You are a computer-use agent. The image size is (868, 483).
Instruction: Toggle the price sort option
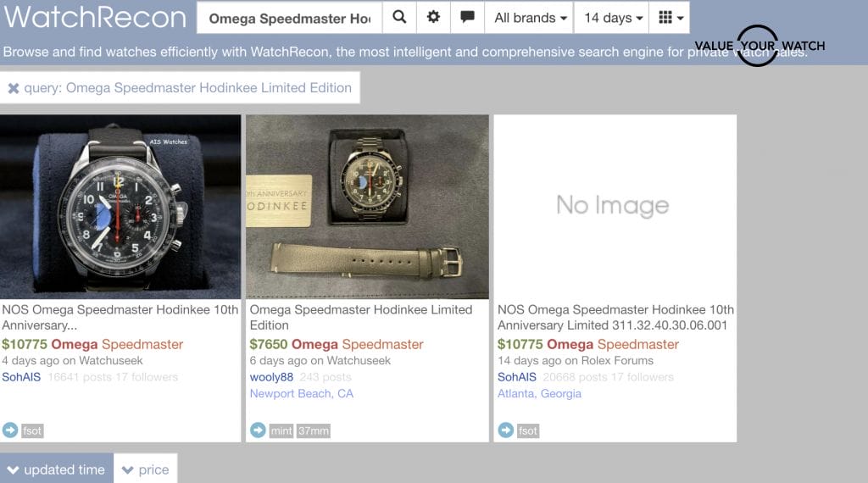(x=145, y=469)
